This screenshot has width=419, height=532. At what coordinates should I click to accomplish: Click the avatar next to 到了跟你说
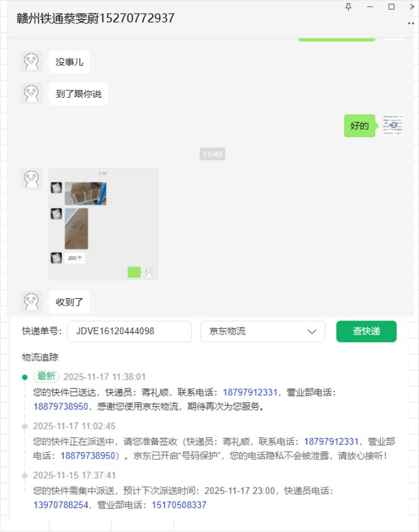(x=32, y=93)
